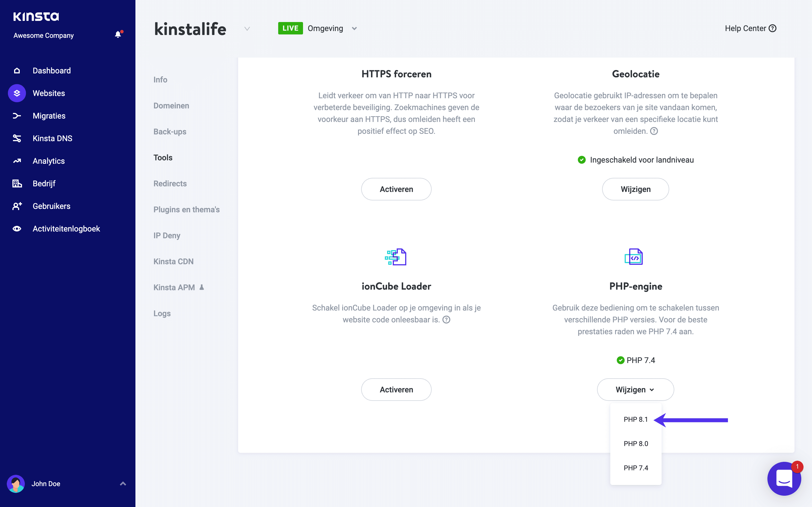This screenshot has height=507, width=812.
Task: Toggle the PHP 7.4 active status indicator
Action: tap(620, 360)
